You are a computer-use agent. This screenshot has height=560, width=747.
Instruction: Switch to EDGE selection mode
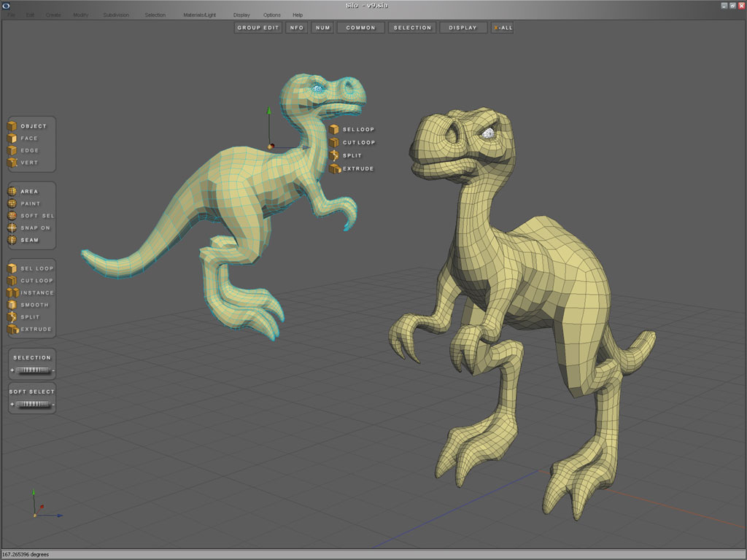23,150
